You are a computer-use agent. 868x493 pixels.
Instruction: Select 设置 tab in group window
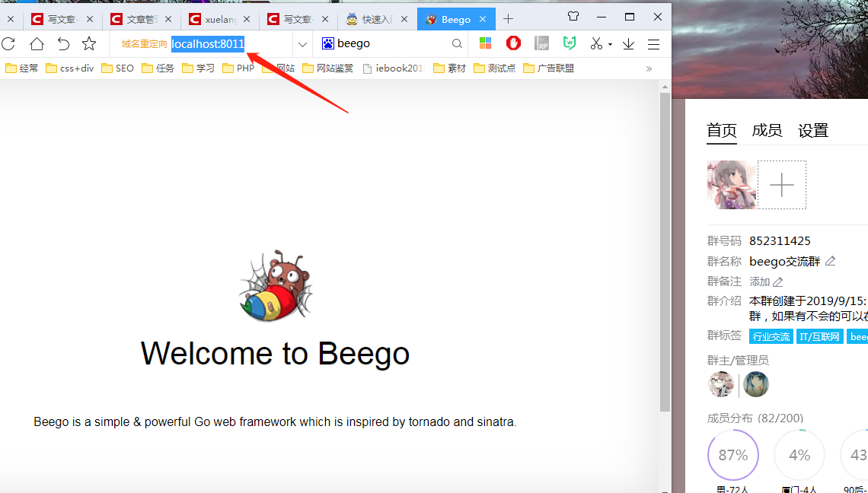tap(813, 131)
